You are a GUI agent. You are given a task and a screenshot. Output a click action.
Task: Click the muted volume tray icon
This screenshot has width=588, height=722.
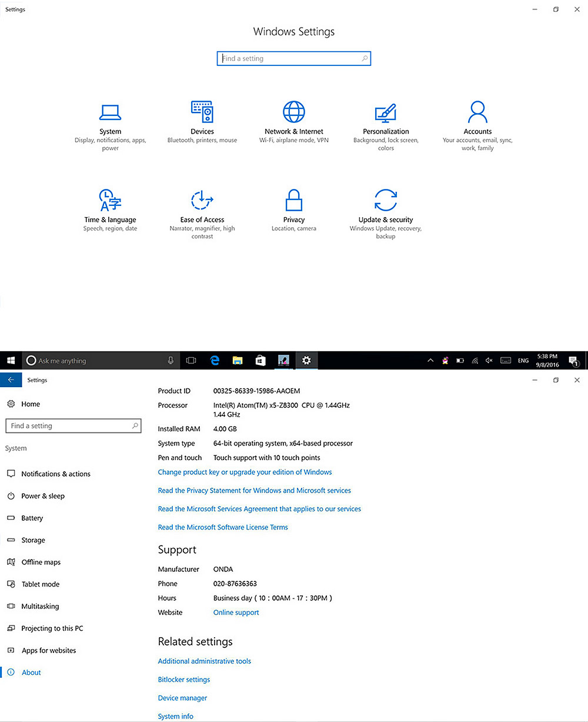click(489, 360)
